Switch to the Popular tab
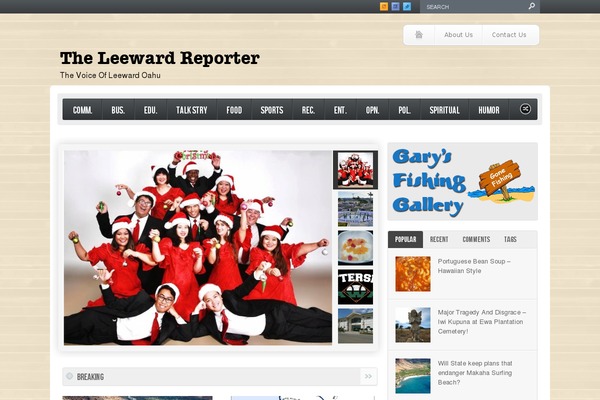 coord(406,239)
